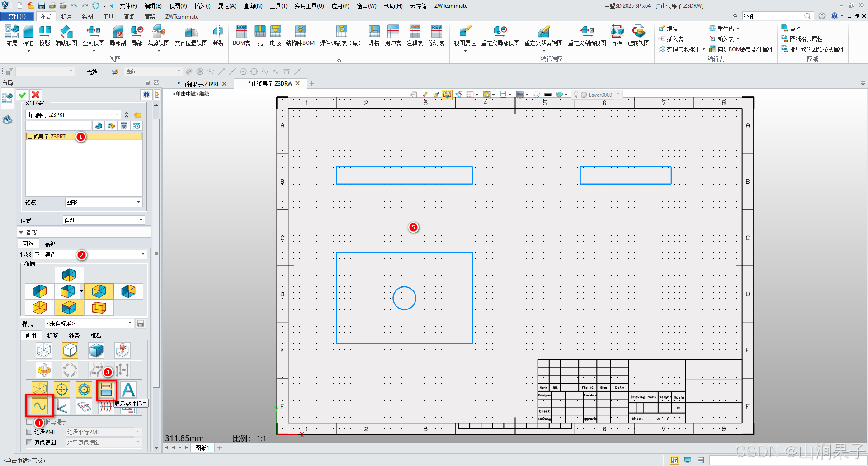868x466 pixels.
Task: Toggle the highlighted snap filter icon above canvas
Action: 447,95
